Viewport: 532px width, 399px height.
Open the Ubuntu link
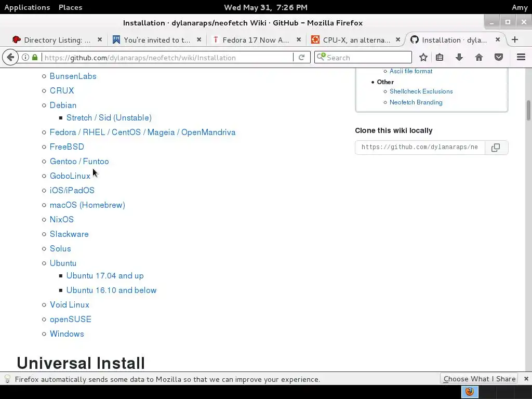(63, 263)
